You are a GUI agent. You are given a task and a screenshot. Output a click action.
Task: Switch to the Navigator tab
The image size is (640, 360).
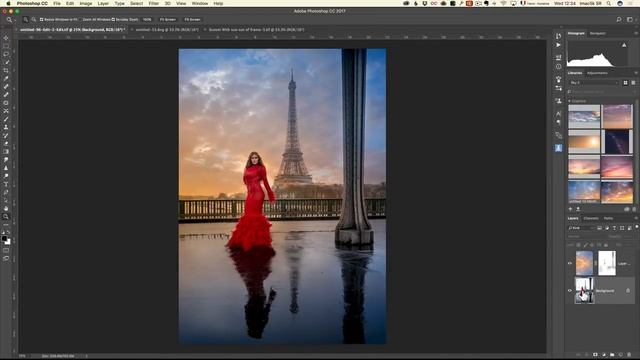[598, 33]
